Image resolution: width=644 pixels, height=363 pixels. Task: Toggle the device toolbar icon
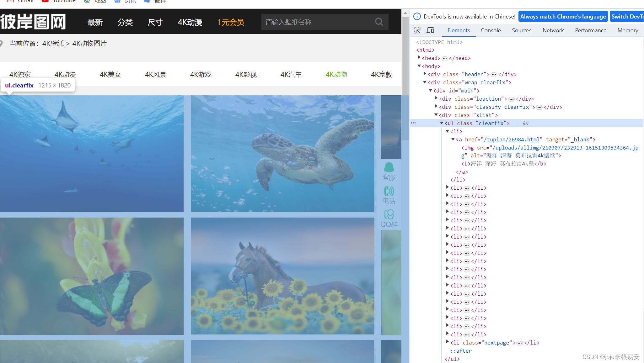pos(430,30)
